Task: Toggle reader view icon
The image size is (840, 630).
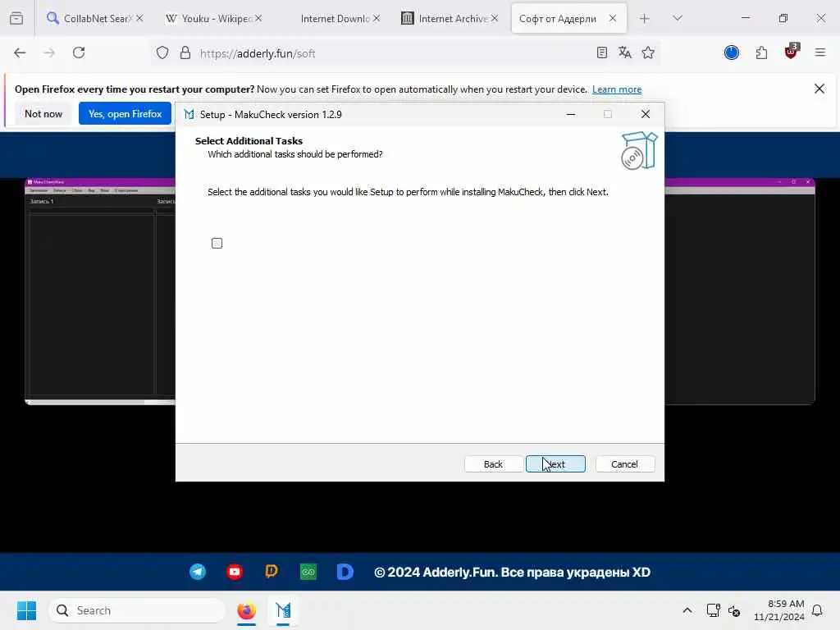Action: point(601,52)
